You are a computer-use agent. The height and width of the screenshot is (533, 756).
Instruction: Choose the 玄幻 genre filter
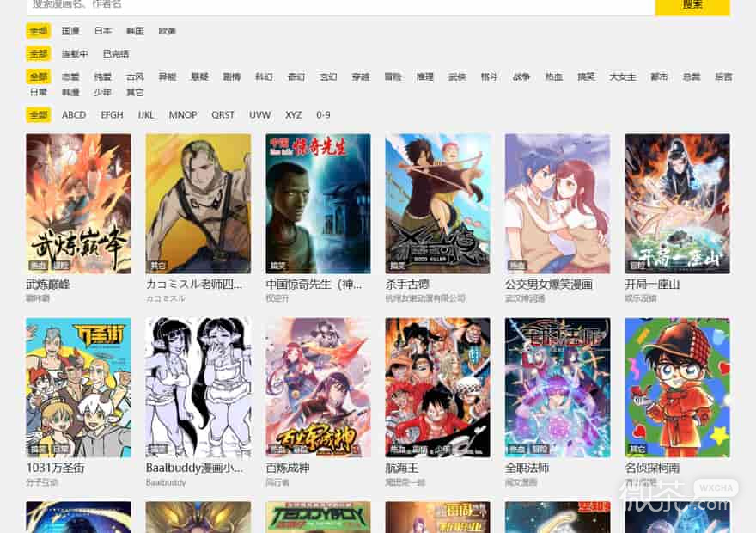tap(328, 77)
